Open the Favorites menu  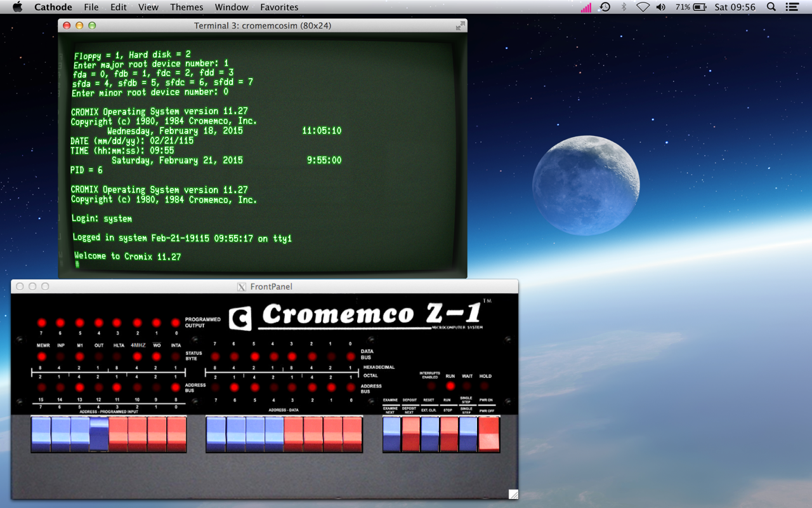pos(279,7)
